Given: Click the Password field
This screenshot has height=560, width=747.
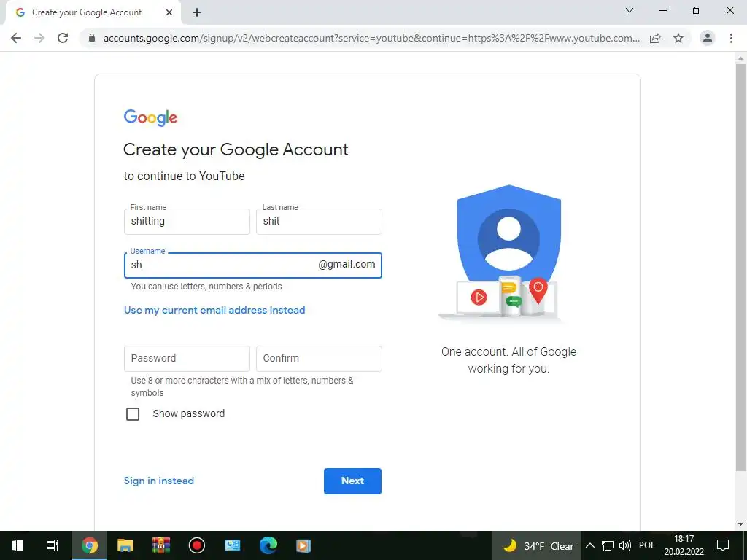Looking at the screenshot, I should point(187,359).
